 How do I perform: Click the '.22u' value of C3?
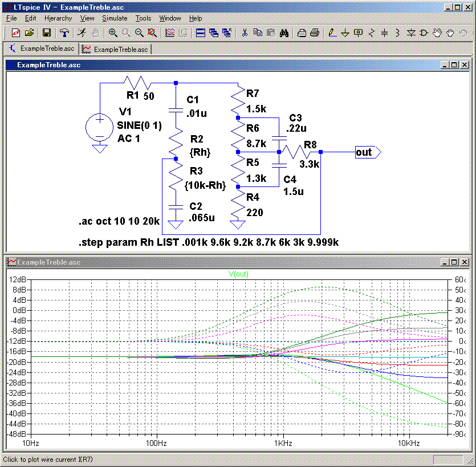pos(296,128)
